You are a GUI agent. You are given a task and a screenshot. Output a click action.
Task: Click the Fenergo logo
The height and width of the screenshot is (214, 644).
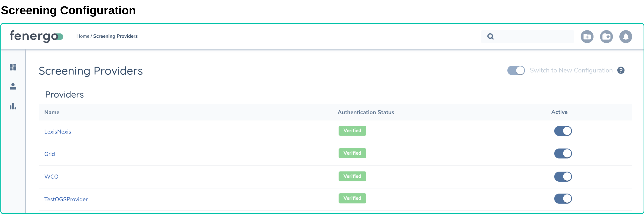tap(36, 36)
